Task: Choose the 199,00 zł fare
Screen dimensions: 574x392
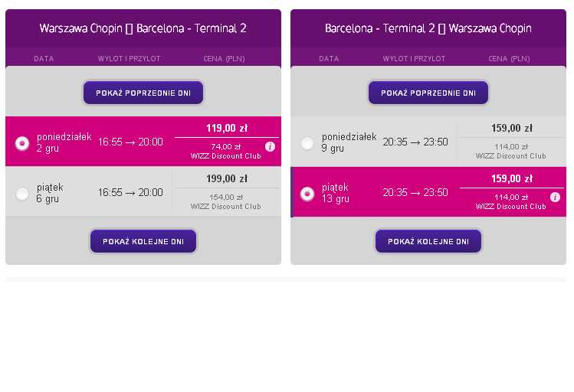Action: tap(227, 179)
